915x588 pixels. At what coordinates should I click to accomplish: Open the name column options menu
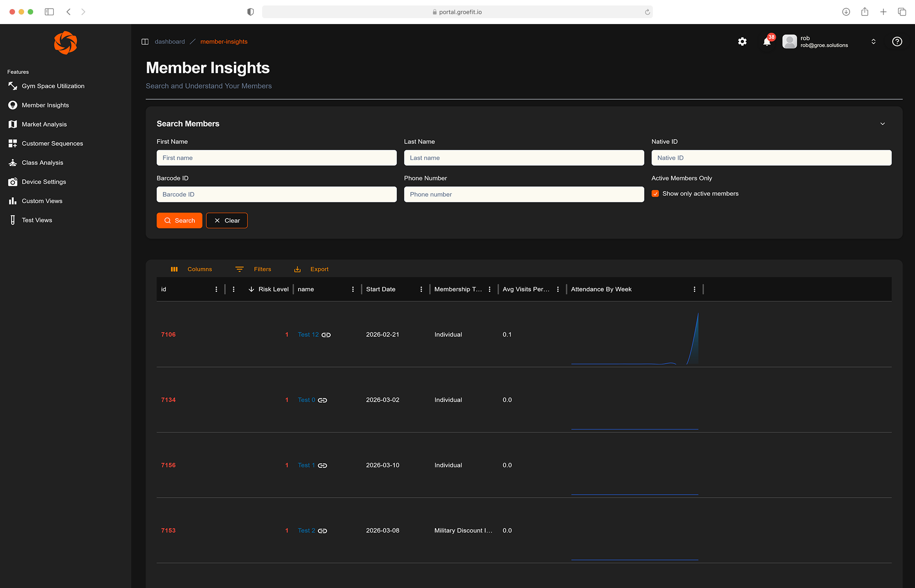353,289
